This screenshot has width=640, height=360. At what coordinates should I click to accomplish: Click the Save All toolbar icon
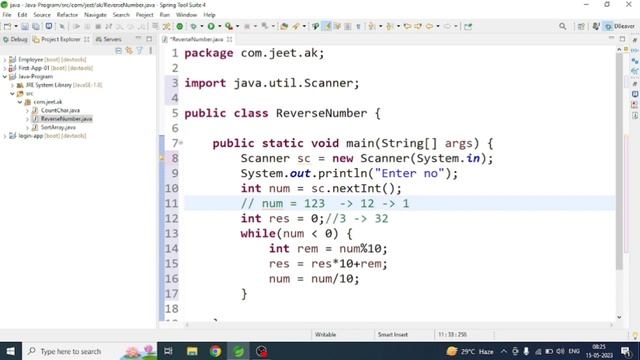36,27
